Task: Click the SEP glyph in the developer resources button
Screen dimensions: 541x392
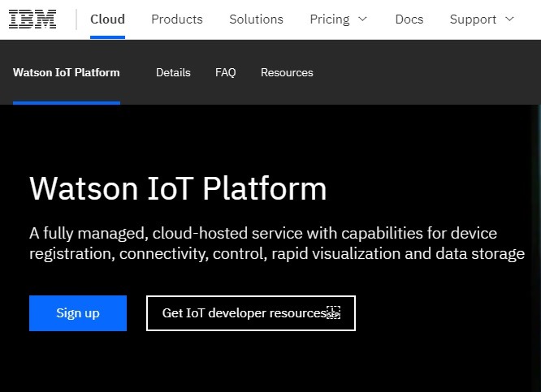Action: pyautogui.click(x=333, y=312)
